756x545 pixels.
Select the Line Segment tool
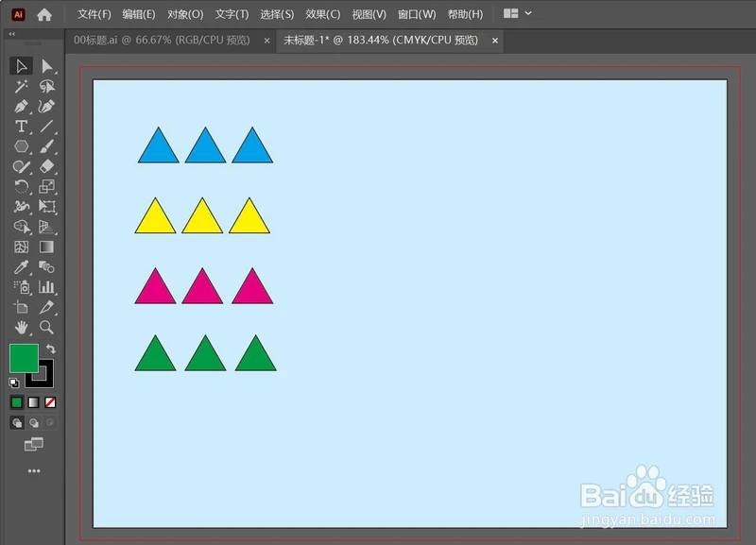46,127
